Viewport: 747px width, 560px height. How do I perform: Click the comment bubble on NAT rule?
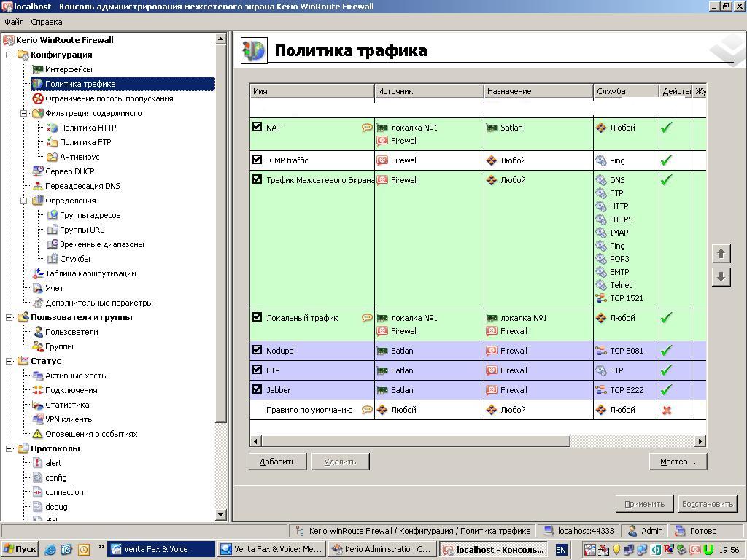coord(367,128)
